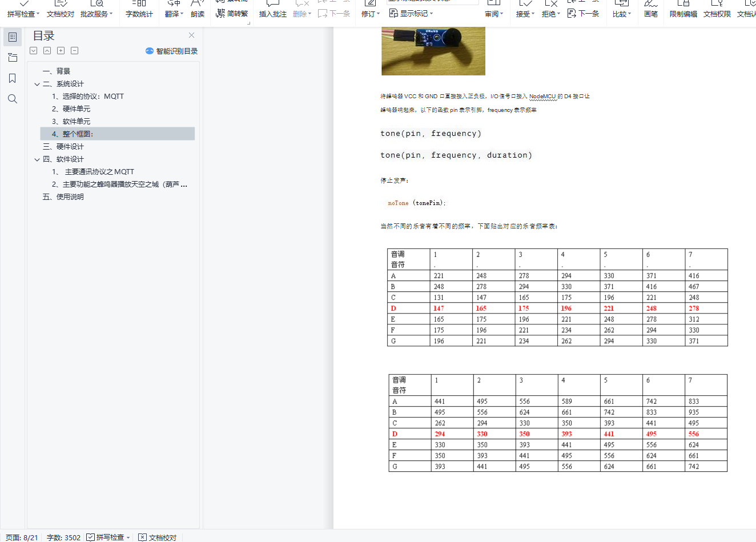Click the minus box to remove heading

tap(75, 51)
